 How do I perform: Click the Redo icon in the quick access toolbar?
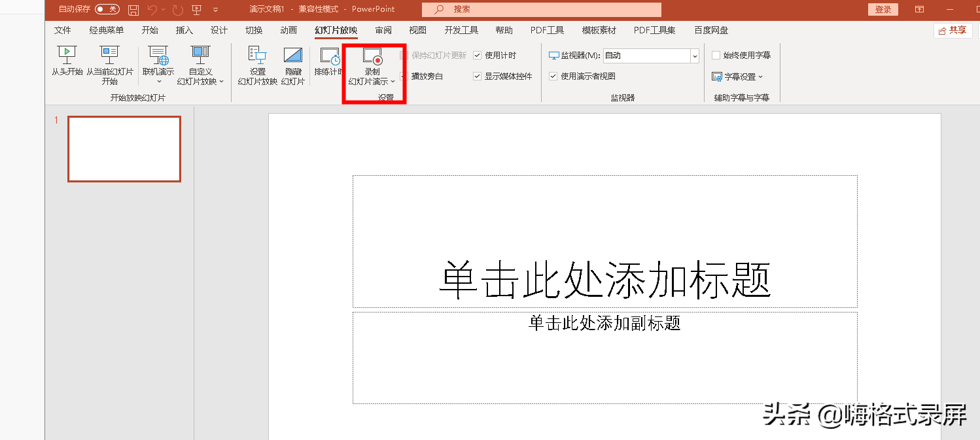tap(178, 10)
